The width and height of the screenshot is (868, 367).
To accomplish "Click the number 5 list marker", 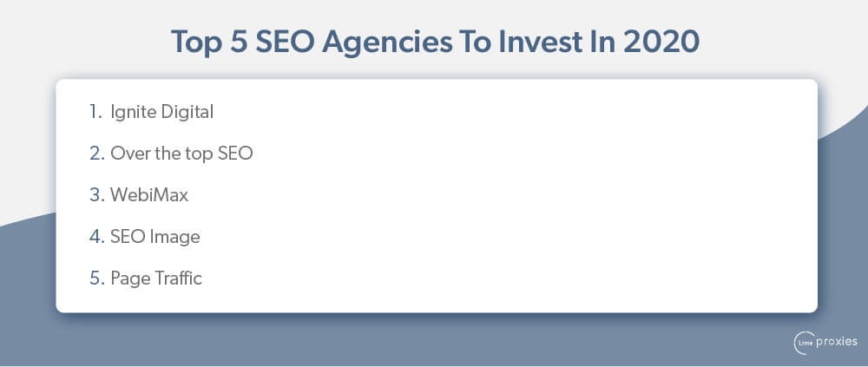I will pyautogui.click(x=96, y=278).
